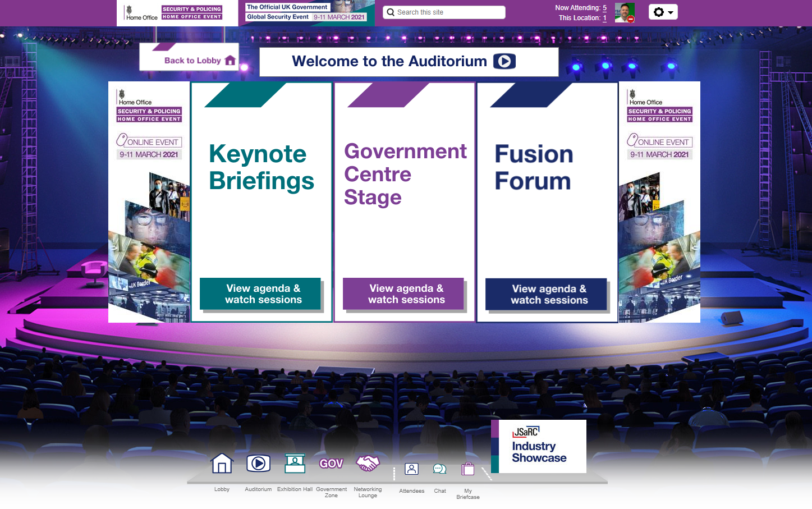Click the user profile avatar photo
This screenshot has width=812, height=509.
tap(624, 12)
